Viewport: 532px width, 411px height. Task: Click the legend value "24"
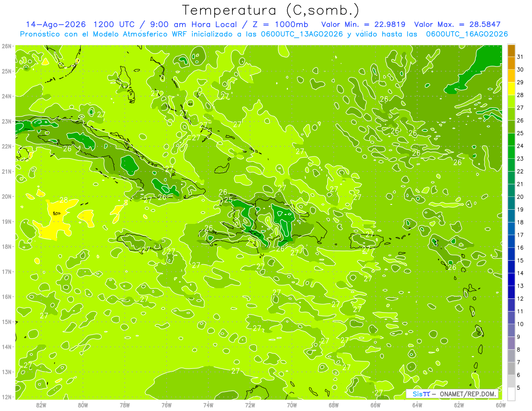520,145
